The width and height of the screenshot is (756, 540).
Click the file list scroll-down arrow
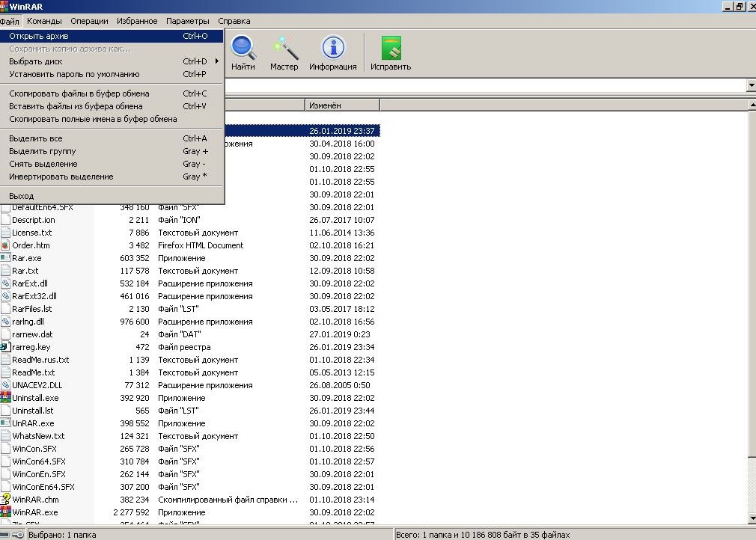tap(752, 519)
